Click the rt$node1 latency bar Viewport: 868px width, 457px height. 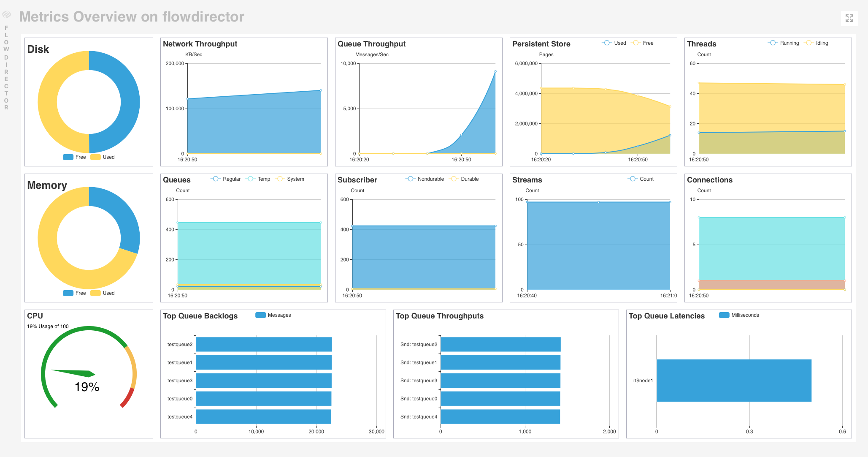[733, 381]
